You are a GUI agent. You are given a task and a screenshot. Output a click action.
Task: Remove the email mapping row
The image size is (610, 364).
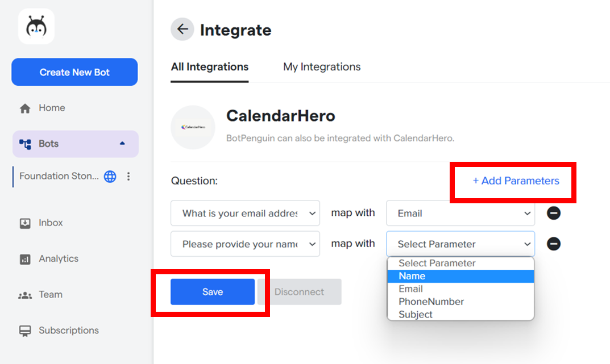pyautogui.click(x=554, y=214)
